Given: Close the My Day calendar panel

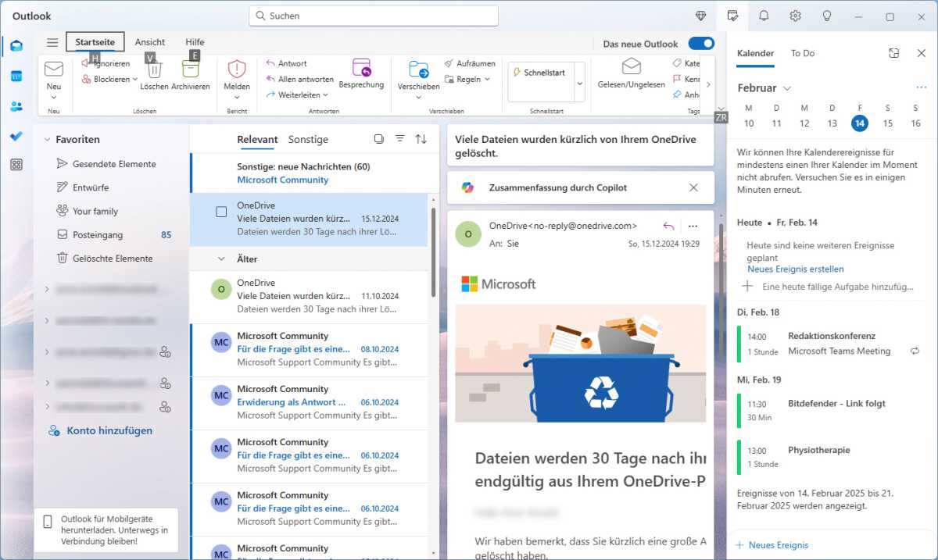Looking at the screenshot, I should pyautogui.click(x=921, y=53).
